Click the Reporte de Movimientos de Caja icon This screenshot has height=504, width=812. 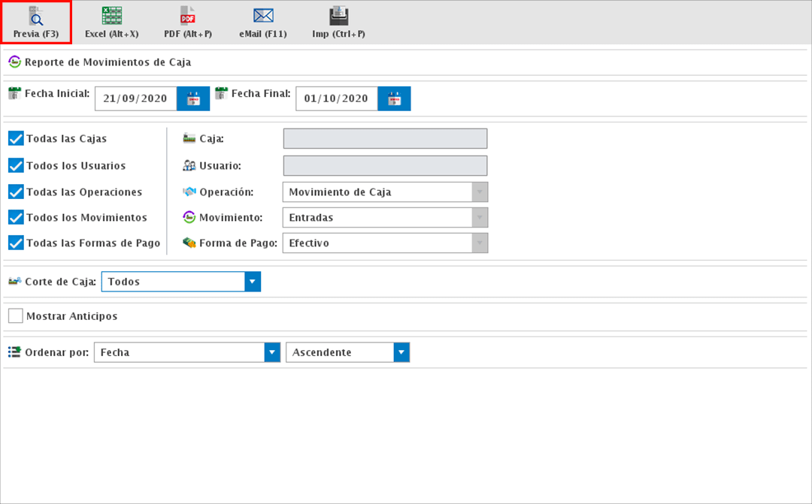pos(14,62)
